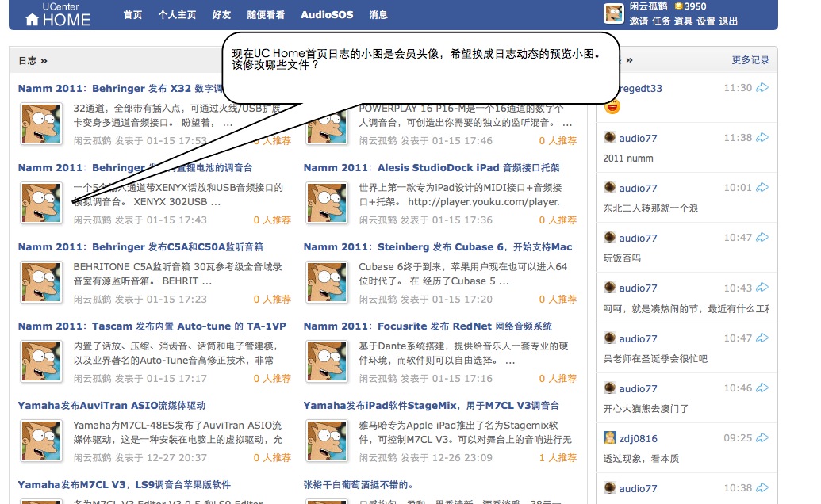Click '0 人推荐' on the Alesis StudioDock post
Image resolution: width=821 pixels, height=504 pixels.
(558, 220)
